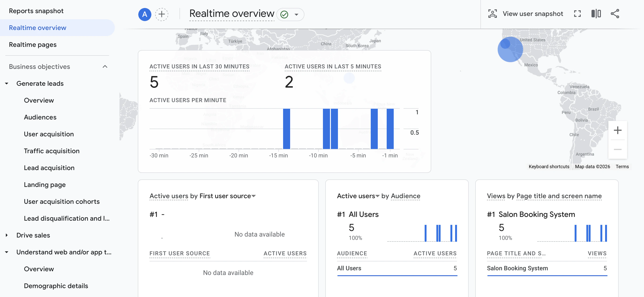Image resolution: width=644 pixels, height=297 pixels.
Task: Open the Realtime overview title dropdown arrow
Action: pyautogui.click(x=296, y=15)
